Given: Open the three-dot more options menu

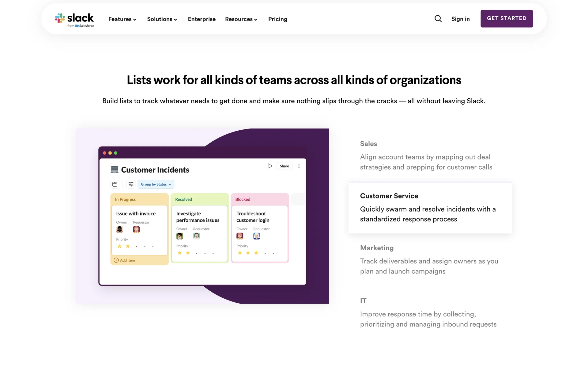Looking at the screenshot, I should pyautogui.click(x=299, y=166).
